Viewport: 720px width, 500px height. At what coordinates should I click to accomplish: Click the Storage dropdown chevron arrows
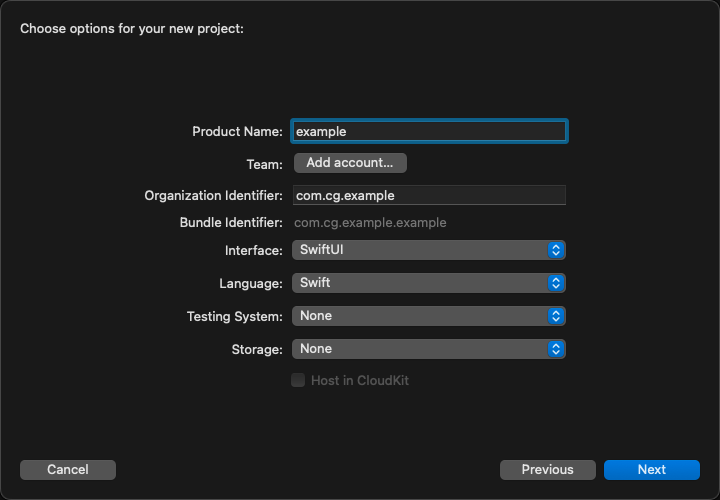[557, 349]
